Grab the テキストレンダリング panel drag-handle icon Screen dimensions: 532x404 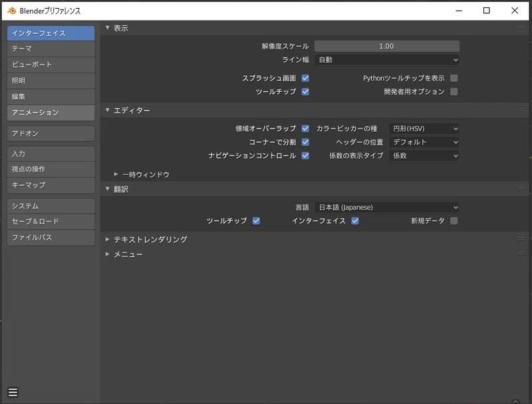click(521, 239)
